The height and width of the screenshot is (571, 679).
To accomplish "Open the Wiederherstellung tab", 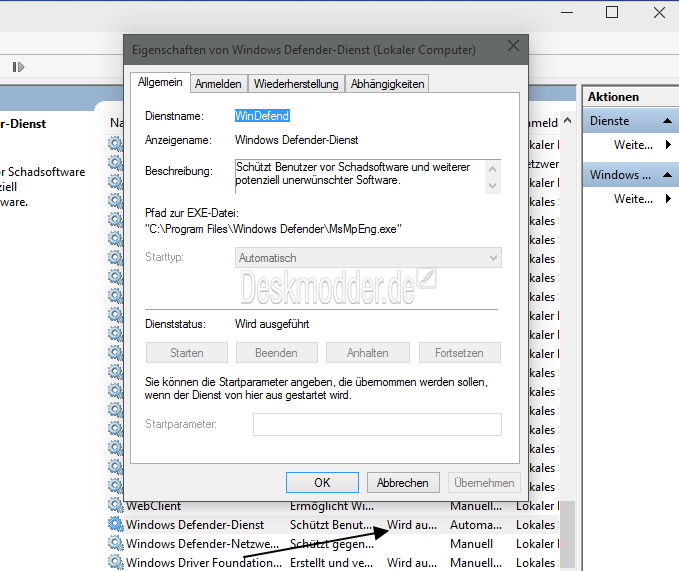I will point(296,84).
